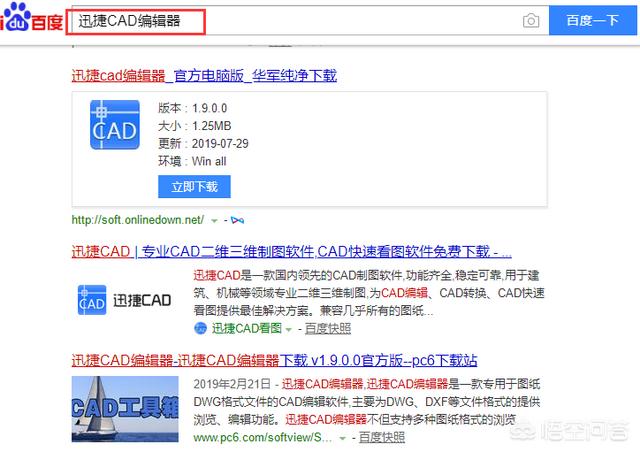Open the 迅捷cad编辑器_官方电脑版_华军纯净下载 result
The height and width of the screenshot is (452, 640).
(x=204, y=76)
